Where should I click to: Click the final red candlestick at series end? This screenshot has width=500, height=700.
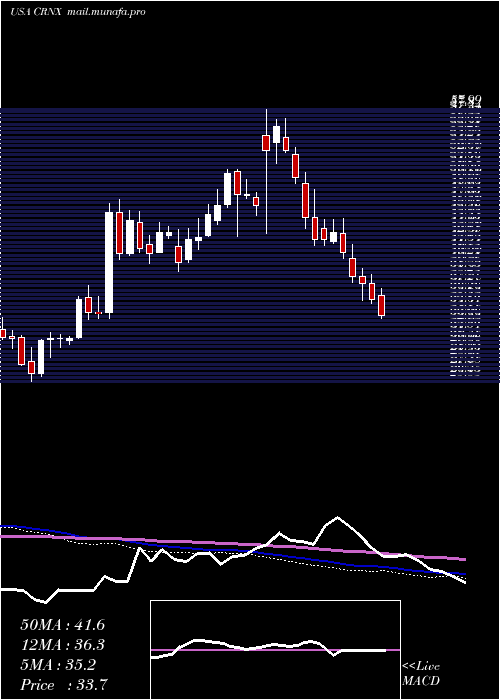pos(381,305)
